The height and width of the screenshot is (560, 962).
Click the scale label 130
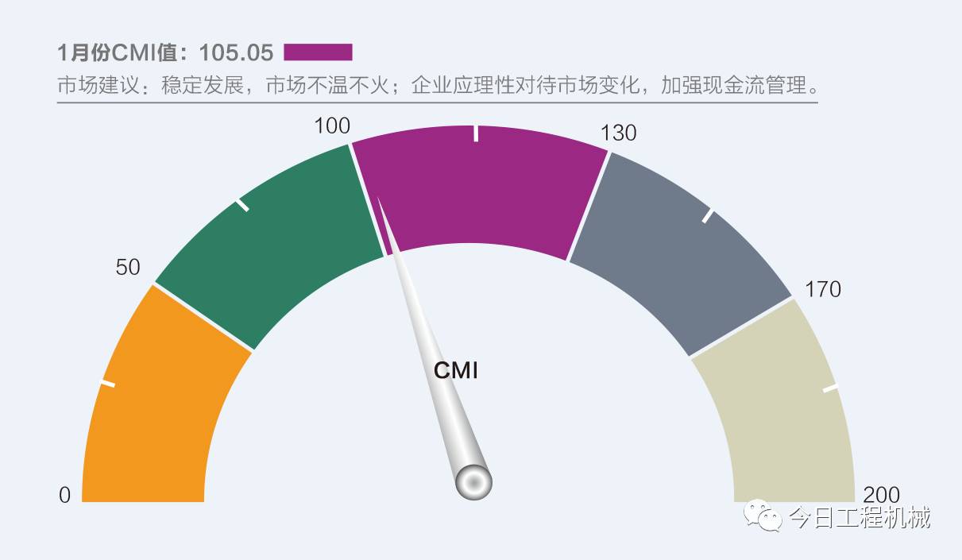click(x=619, y=133)
